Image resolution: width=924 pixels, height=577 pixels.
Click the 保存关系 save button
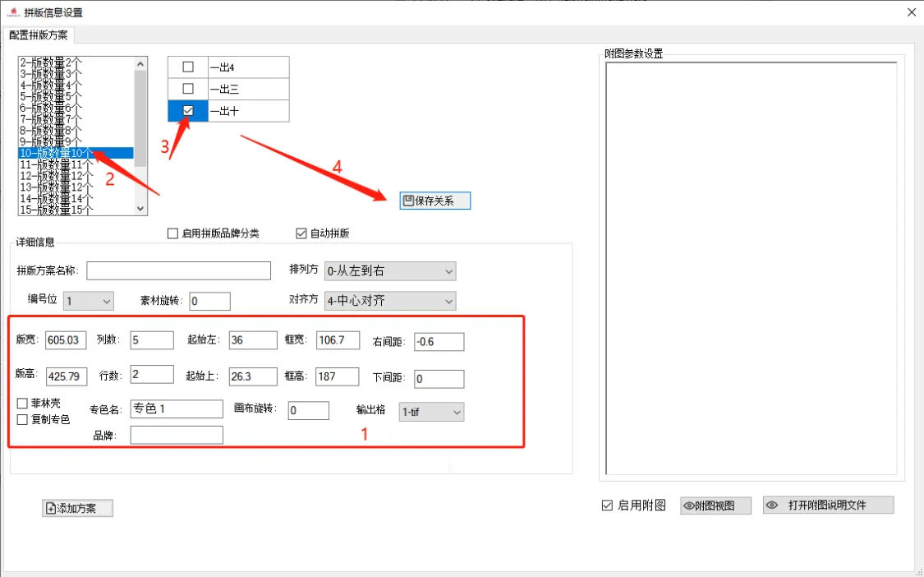[434, 201]
